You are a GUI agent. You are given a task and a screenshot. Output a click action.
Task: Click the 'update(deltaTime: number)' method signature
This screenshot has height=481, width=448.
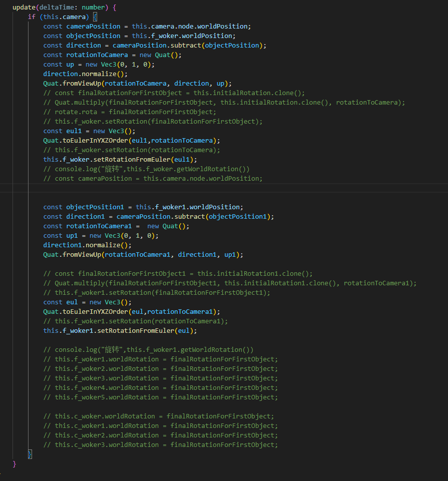point(65,8)
